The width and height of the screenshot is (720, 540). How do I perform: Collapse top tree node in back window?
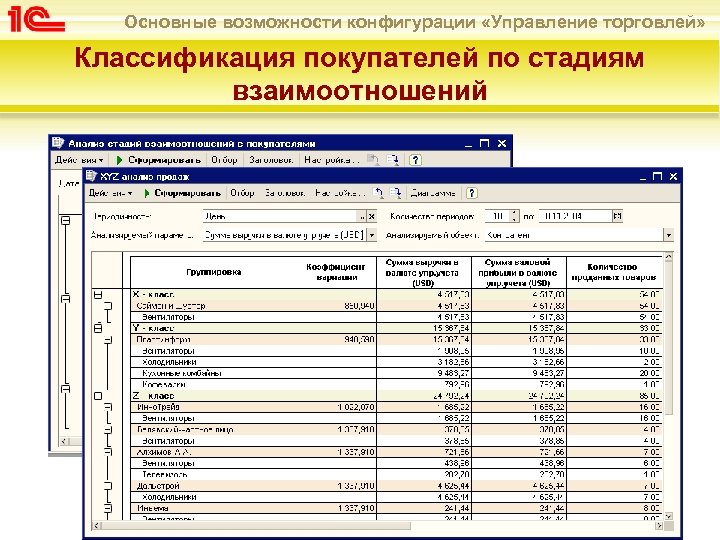pyautogui.click(x=66, y=220)
